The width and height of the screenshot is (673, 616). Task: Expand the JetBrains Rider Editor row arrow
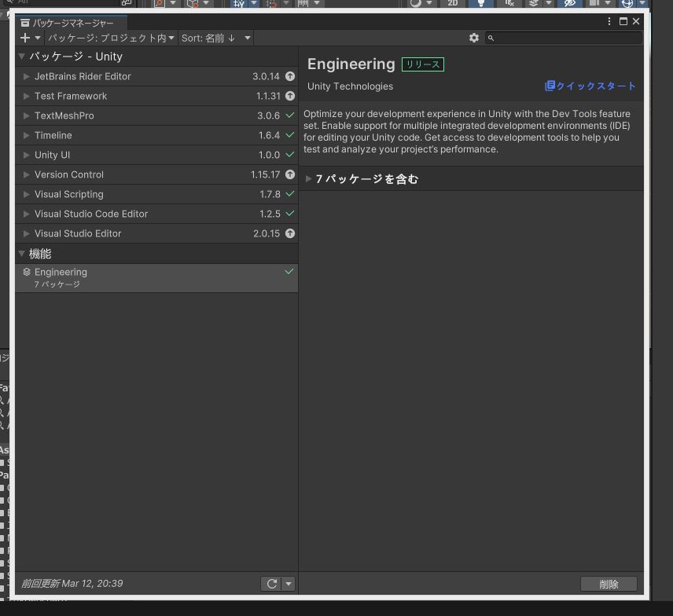[26, 76]
